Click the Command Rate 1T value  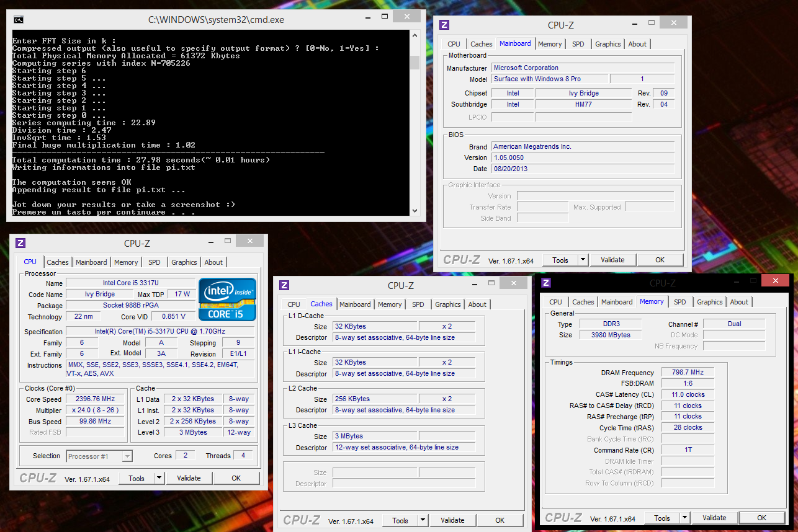(688, 450)
